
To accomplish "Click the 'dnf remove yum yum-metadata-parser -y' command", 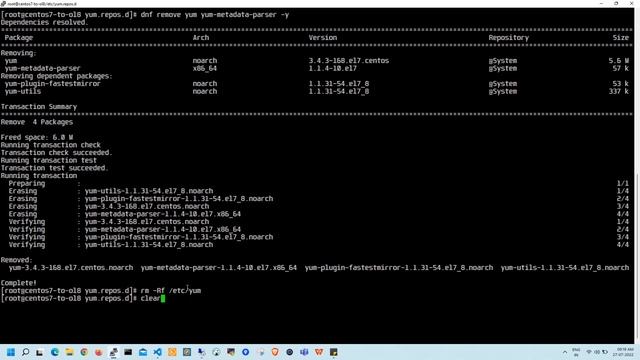I will (x=215, y=15).
